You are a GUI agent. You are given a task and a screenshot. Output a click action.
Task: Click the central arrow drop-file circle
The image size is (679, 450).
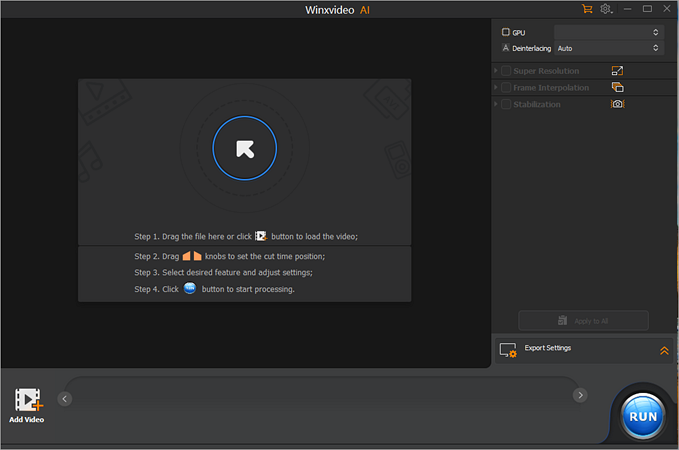click(x=244, y=149)
